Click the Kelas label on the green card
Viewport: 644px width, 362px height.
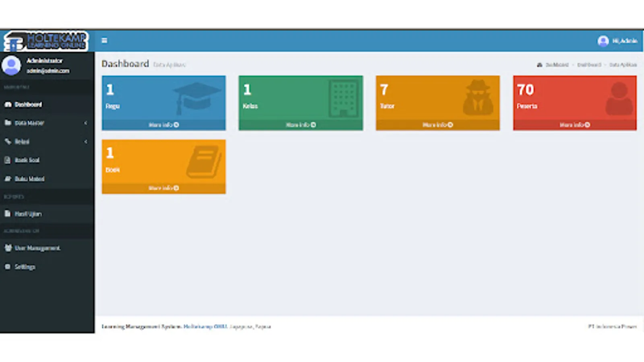(x=250, y=106)
